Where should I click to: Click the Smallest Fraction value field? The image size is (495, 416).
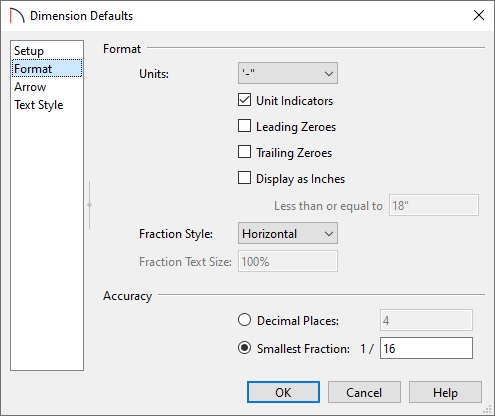[x=426, y=348]
